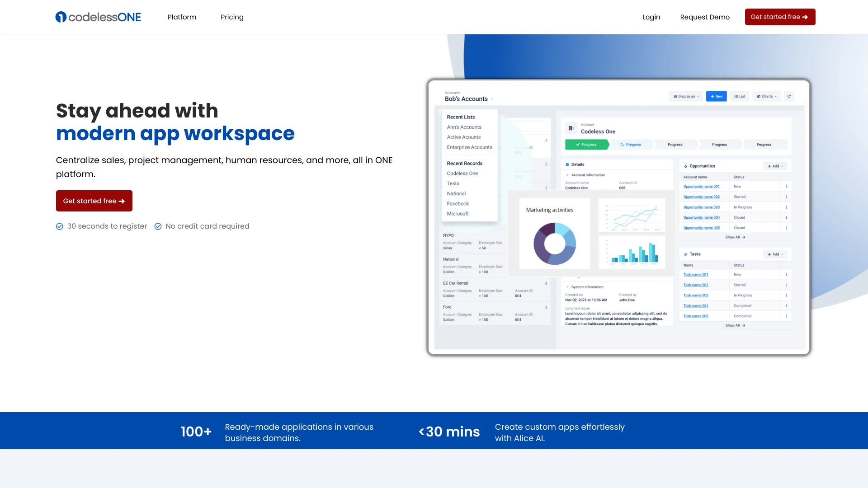Click the checkmark beside 'No credit card required'
This screenshot has width=868, height=488.
(x=158, y=226)
